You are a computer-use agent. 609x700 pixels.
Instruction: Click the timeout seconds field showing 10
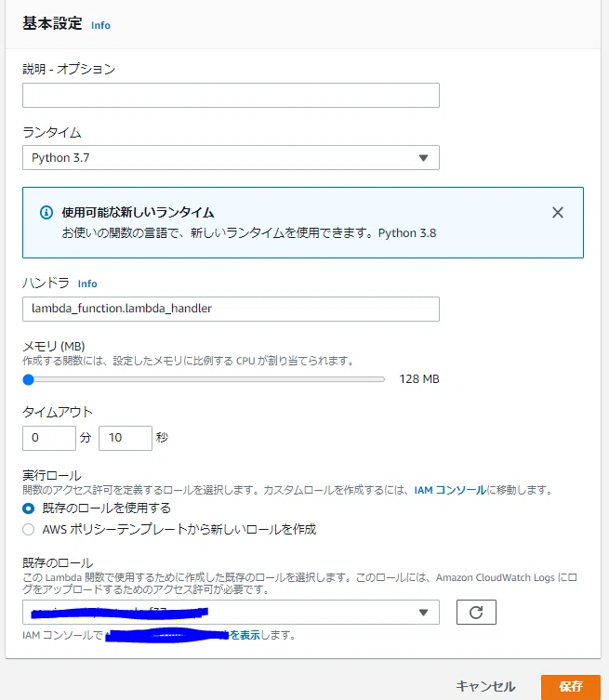pos(126,438)
